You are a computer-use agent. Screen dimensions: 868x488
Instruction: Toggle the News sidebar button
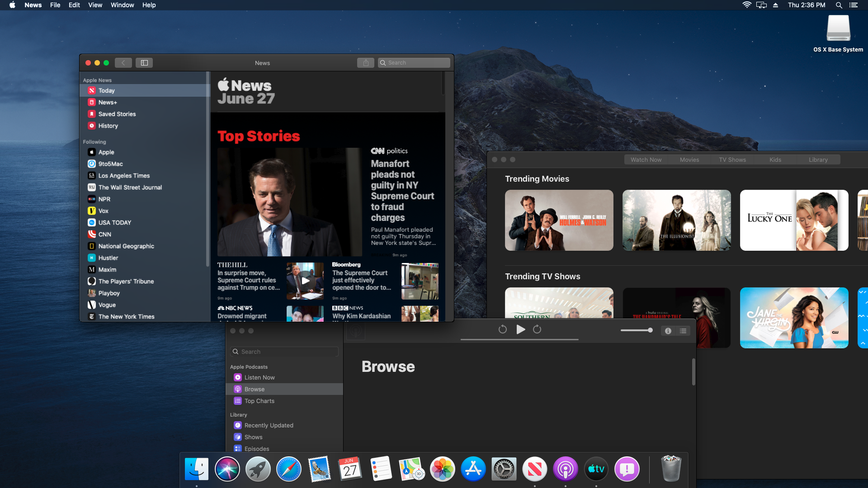[x=144, y=63]
